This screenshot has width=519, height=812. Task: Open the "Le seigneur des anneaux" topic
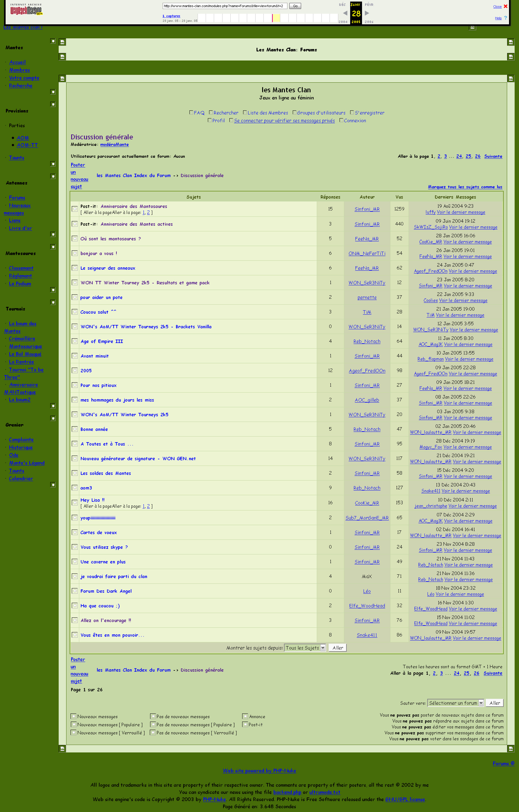pos(108,268)
